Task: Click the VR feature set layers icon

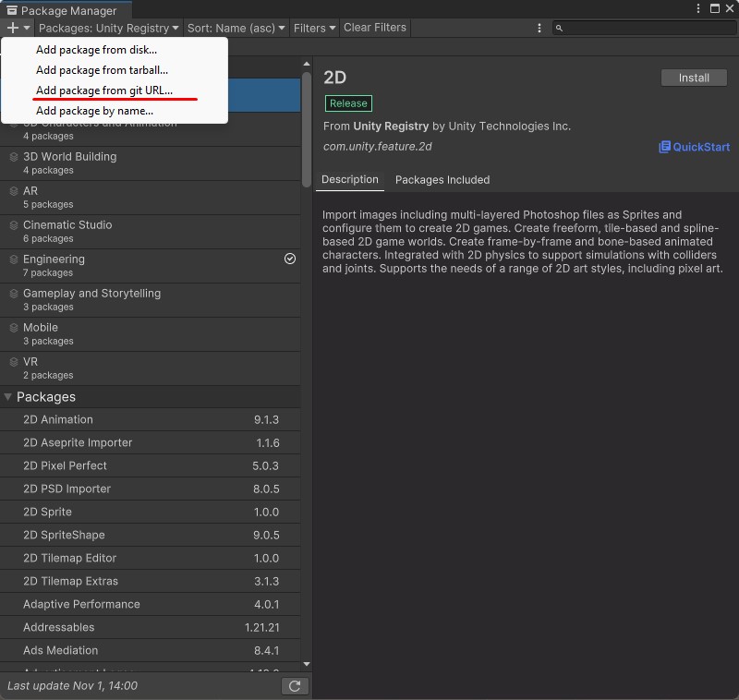Action: (14, 362)
